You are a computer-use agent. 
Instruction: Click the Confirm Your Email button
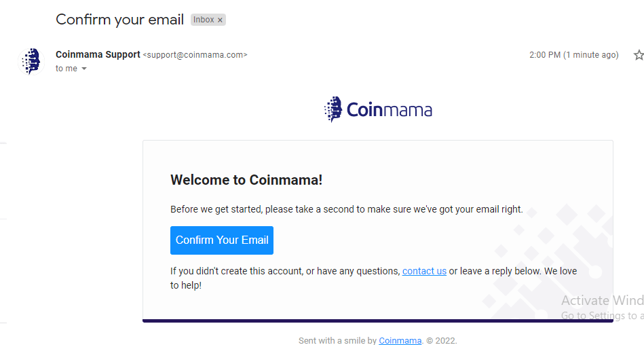point(222,240)
